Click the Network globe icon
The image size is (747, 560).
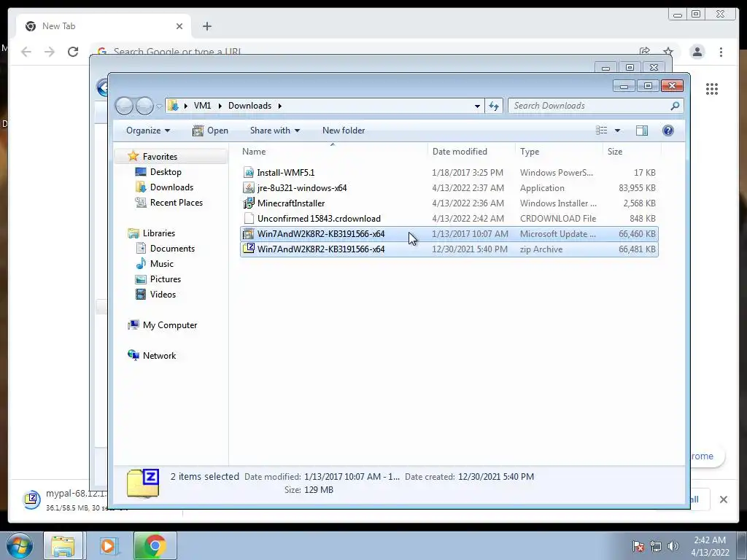point(133,355)
